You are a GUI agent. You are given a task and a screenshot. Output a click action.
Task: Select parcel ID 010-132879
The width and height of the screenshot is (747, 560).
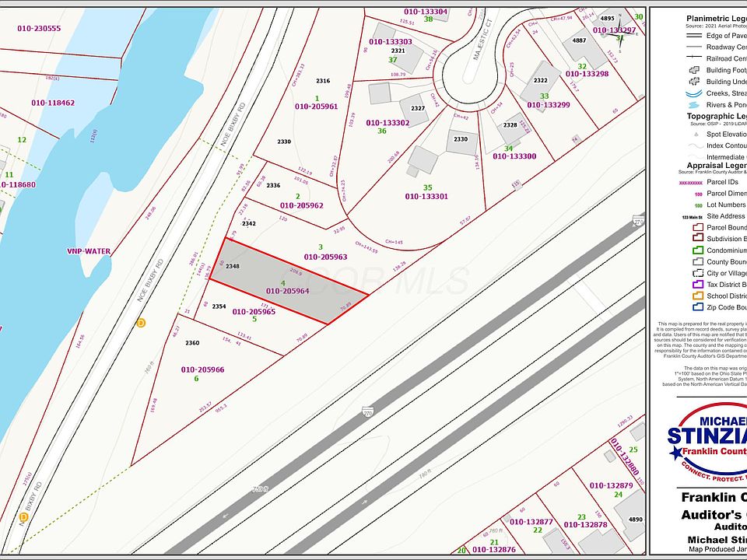pyautogui.click(x=612, y=485)
